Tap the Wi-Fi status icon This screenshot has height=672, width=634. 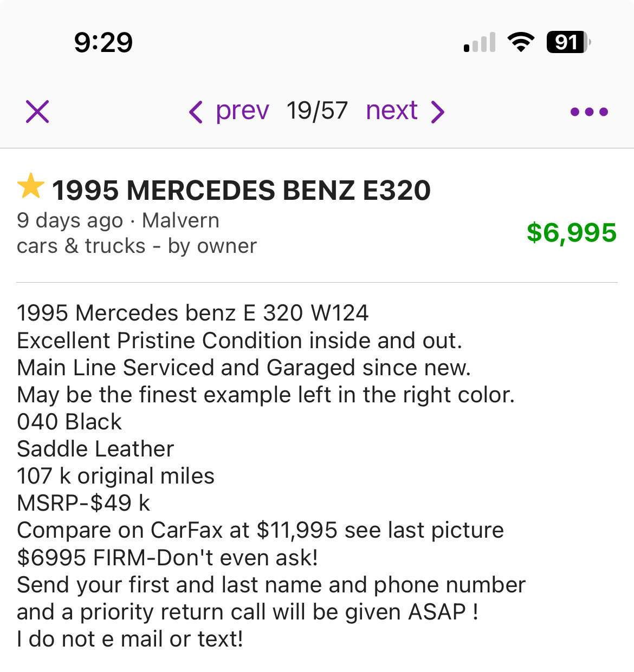coord(521,42)
